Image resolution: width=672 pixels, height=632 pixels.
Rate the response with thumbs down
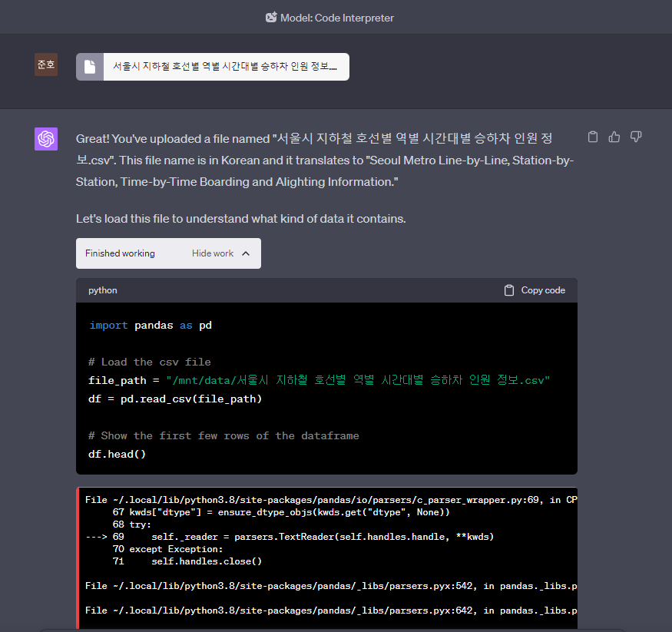[x=635, y=136]
